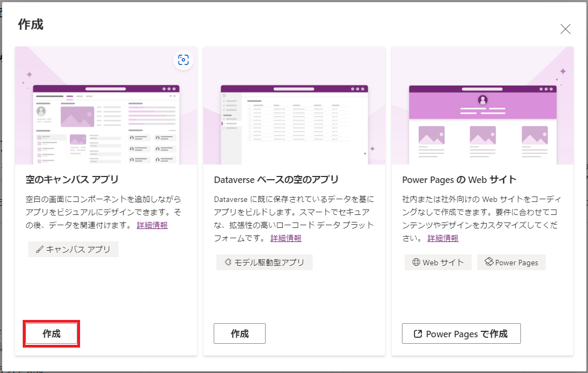Open 詳細情報 link in Power Pages description
The image size is (588, 373).
tap(443, 238)
